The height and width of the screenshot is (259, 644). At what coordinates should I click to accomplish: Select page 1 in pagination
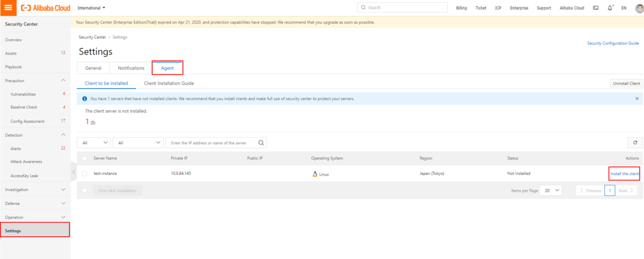[610, 190]
